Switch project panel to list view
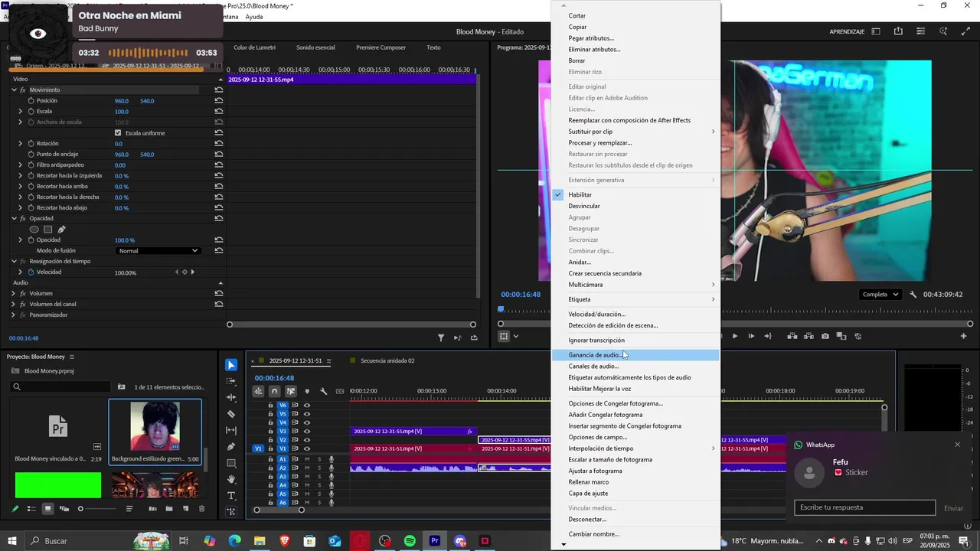This screenshot has width=980, height=551. (x=31, y=509)
